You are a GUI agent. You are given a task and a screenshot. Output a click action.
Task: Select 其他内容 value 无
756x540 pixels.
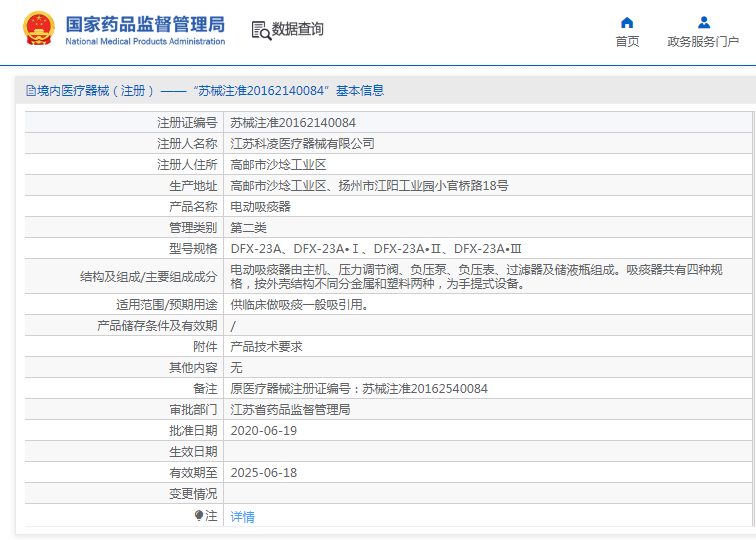[x=236, y=368]
